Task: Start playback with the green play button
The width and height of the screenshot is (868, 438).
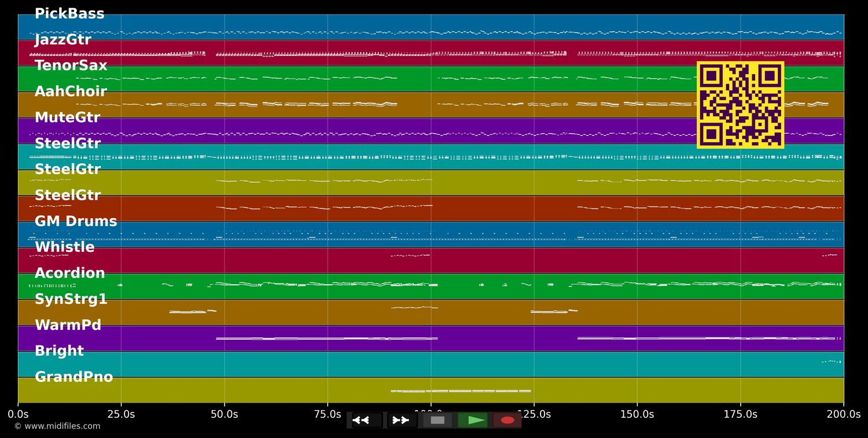Action: [473, 420]
